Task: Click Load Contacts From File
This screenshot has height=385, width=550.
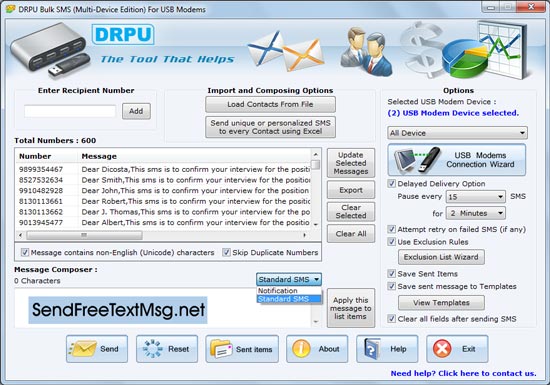Action: click(270, 104)
